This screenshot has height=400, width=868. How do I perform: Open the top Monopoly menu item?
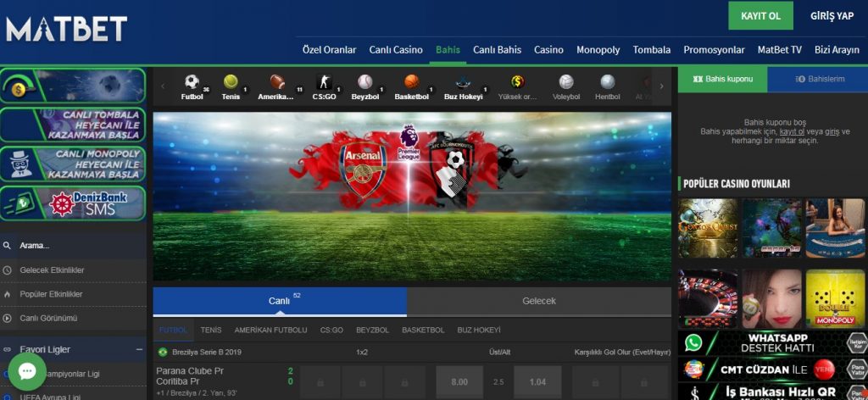click(x=598, y=50)
